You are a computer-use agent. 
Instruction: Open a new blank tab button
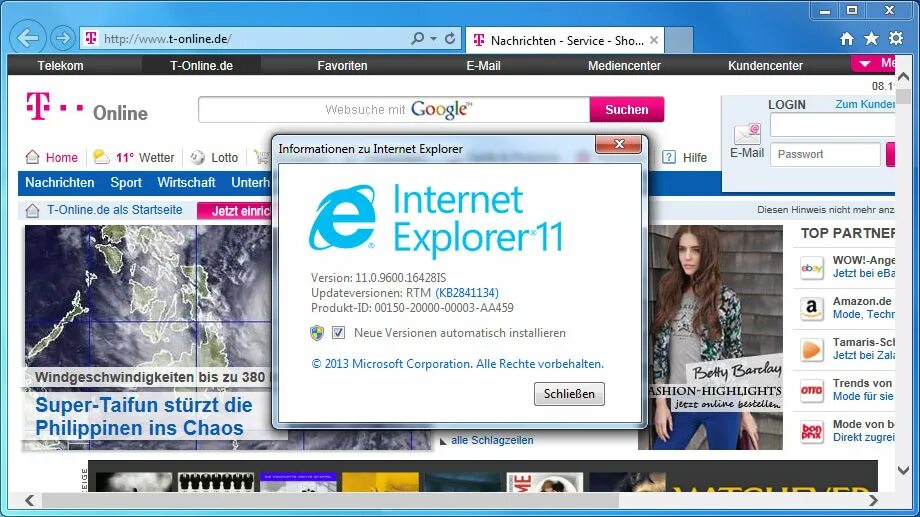click(679, 40)
